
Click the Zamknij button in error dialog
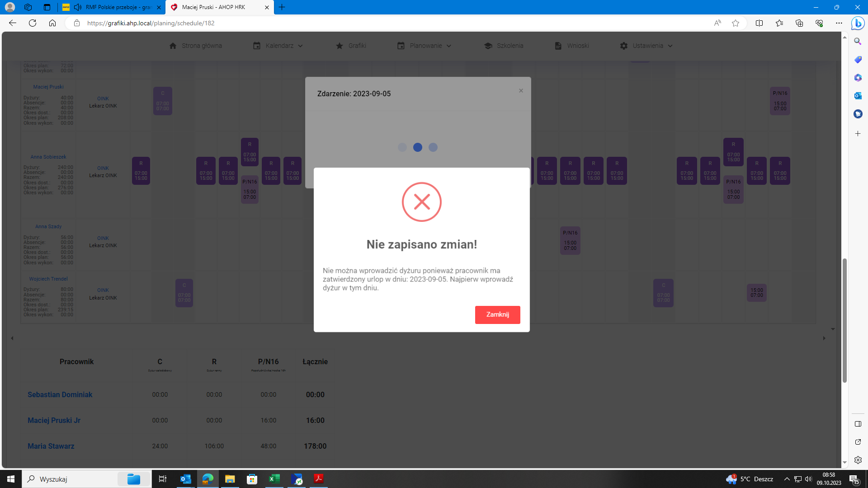click(x=497, y=314)
